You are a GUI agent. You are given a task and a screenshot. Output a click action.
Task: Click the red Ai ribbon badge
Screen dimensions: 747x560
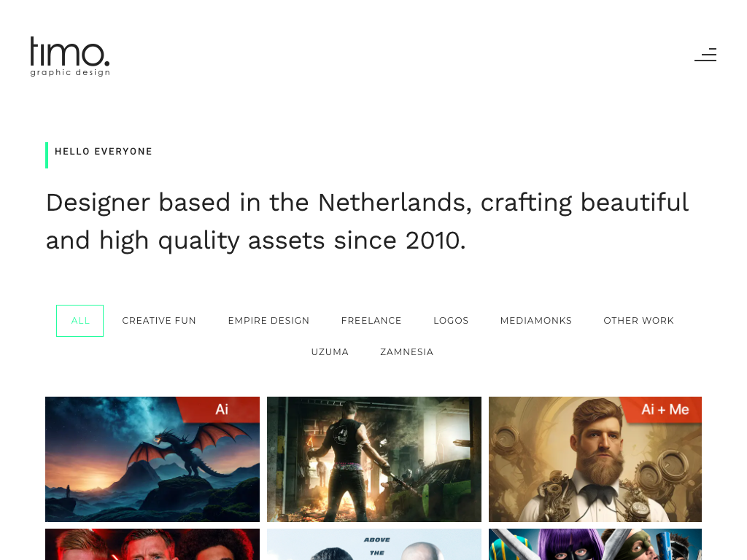click(220, 409)
